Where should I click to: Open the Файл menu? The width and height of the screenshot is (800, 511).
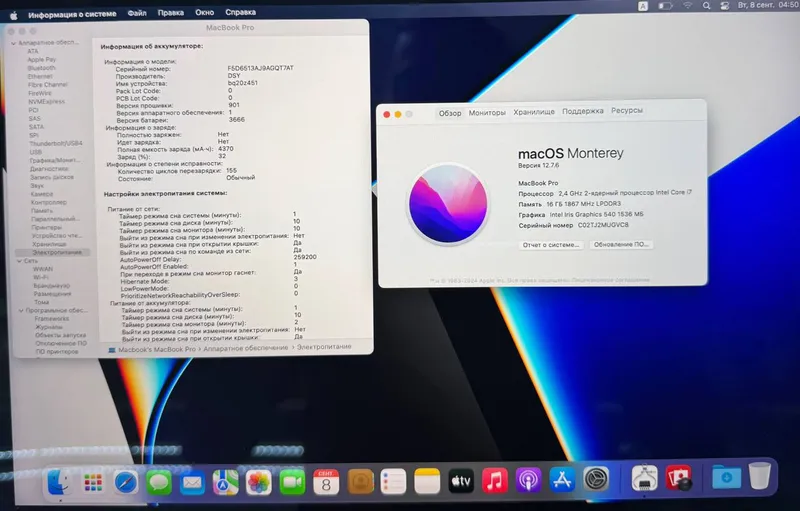(x=137, y=13)
